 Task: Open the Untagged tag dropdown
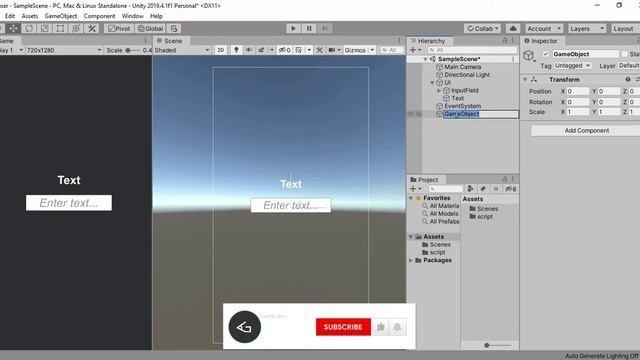point(573,65)
